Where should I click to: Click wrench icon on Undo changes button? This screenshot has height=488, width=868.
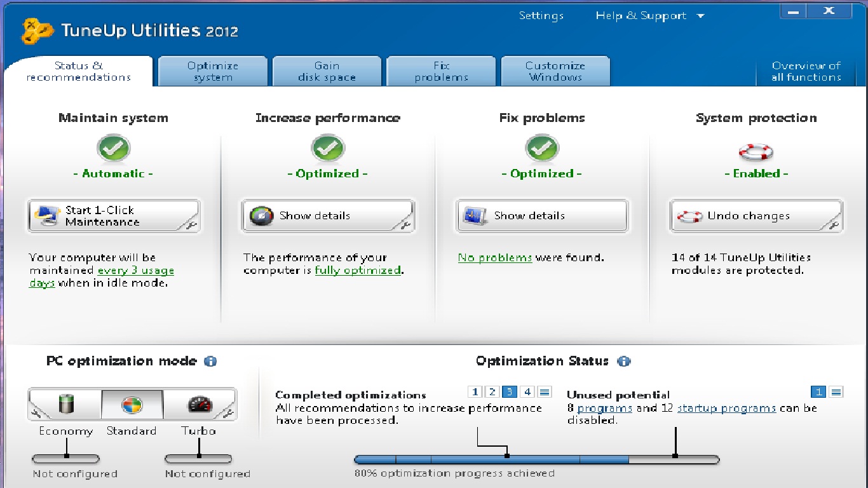834,224
